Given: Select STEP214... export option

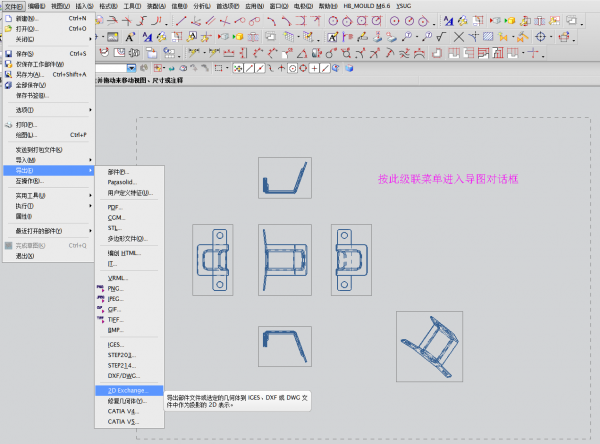Looking at the screenshot, I should click(129, 366).
